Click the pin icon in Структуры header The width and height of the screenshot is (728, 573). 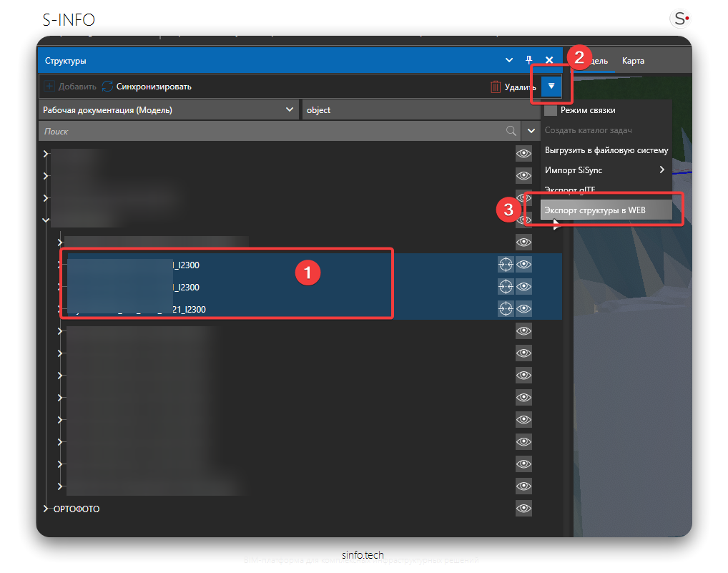coord(529,61)
